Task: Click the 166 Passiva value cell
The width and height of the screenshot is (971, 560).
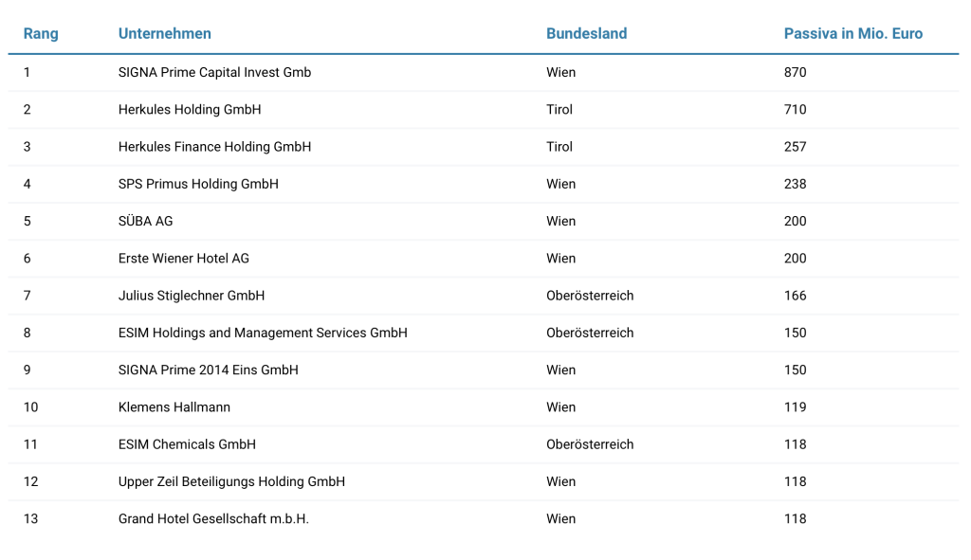Action: tap(795, 296)
